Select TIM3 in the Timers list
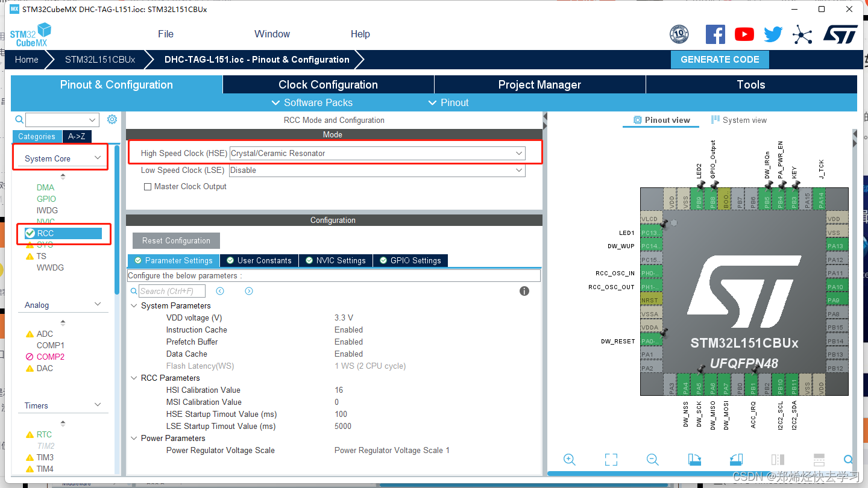The image size is (868, 488). [x=45, y=457]
